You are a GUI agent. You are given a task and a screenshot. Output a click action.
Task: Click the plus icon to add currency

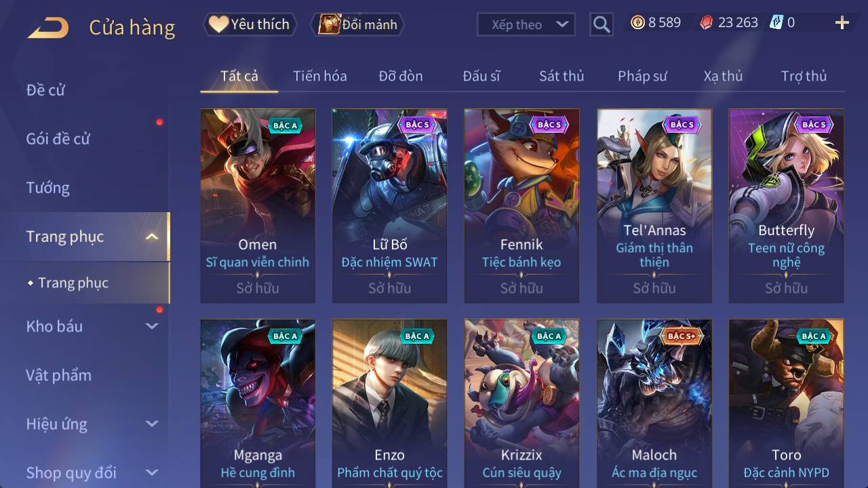[842, 23]
